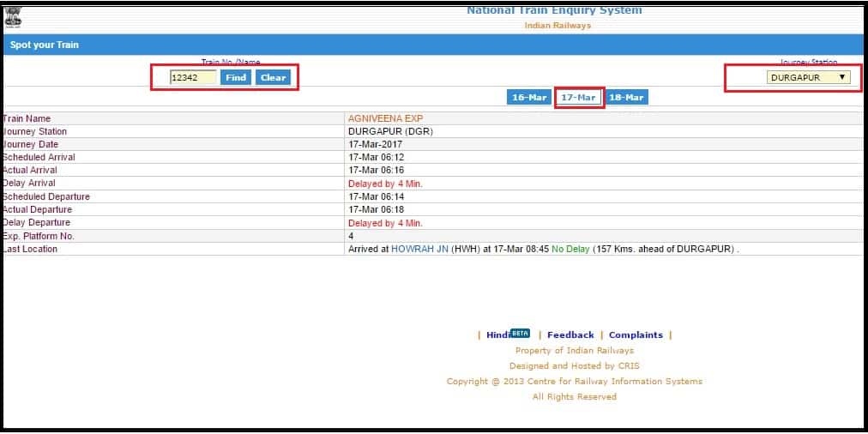
Task: Click scheduled arrival 17-Mar 06:12
Action: (x=376, y=157)
